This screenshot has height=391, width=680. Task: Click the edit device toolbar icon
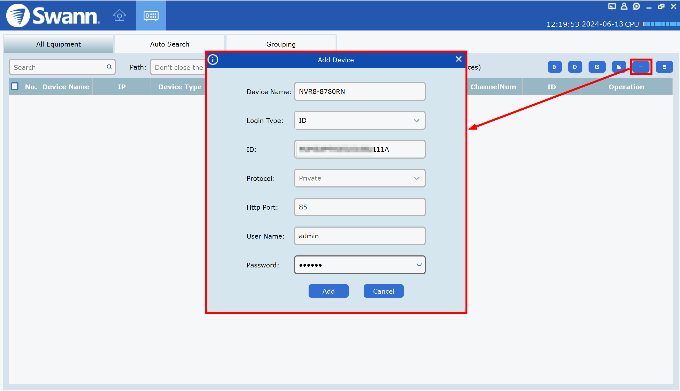(x=597, y=67)
